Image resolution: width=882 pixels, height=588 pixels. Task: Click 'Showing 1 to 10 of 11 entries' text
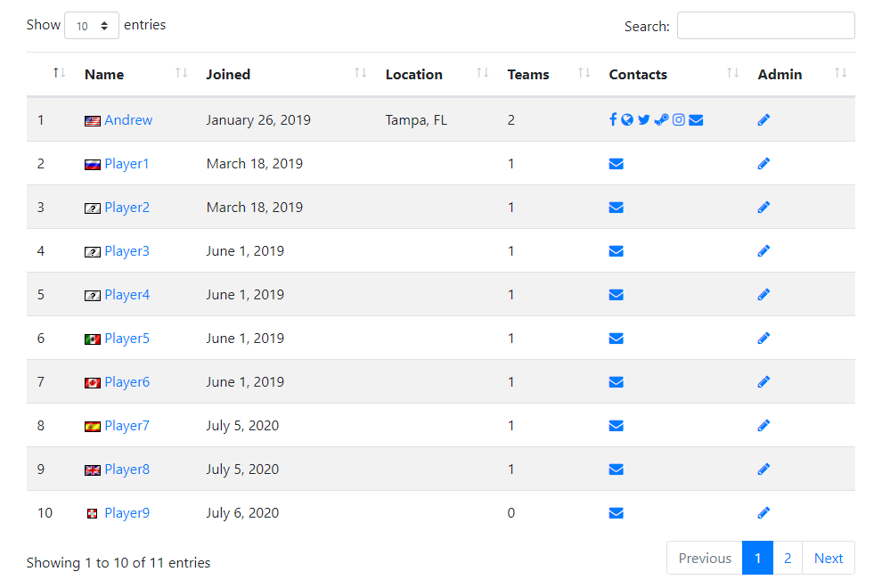(x=118, y=563)
